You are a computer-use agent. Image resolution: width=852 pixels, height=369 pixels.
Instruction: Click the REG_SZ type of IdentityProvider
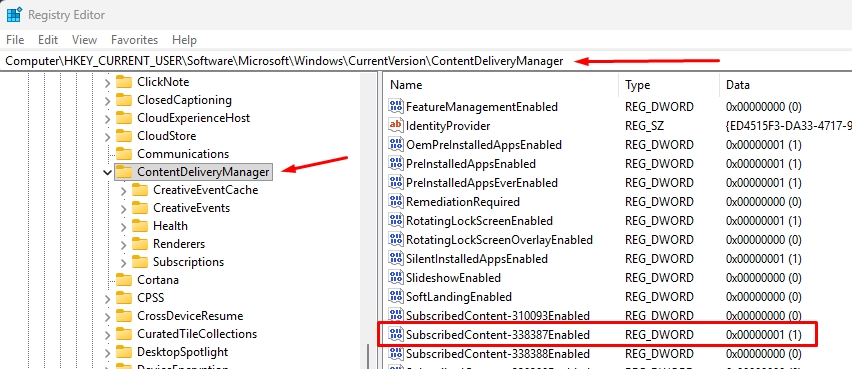tap(644, 126)
